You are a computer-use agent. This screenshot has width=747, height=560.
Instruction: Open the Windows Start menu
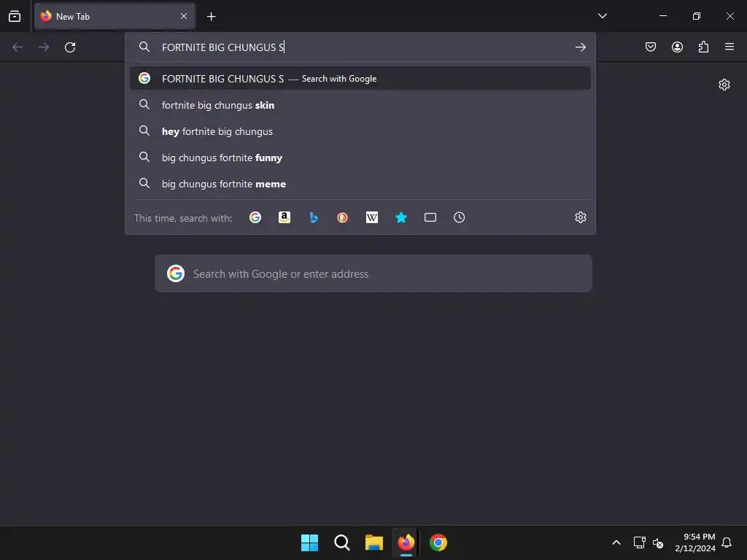pyautogui.click(x=309, y=542)
